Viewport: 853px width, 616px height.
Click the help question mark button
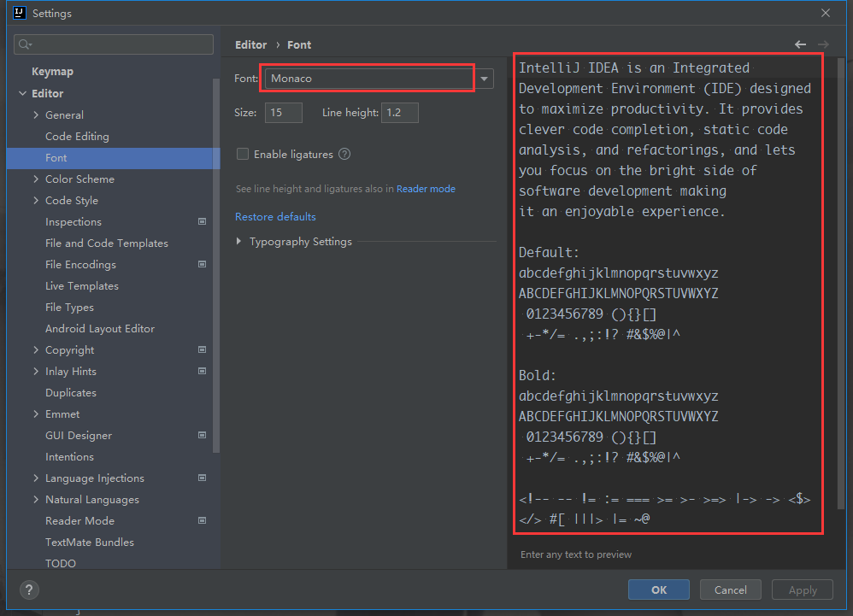[x=29, y=590]
